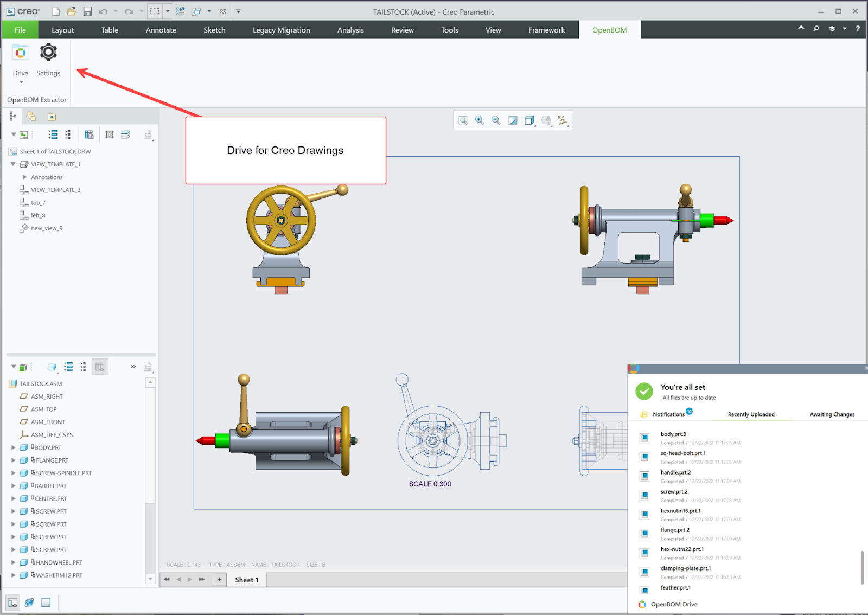Screen dimensions: 868x615
Task: Toggle full screen square icon in status bar
Action: pos(46,603)
